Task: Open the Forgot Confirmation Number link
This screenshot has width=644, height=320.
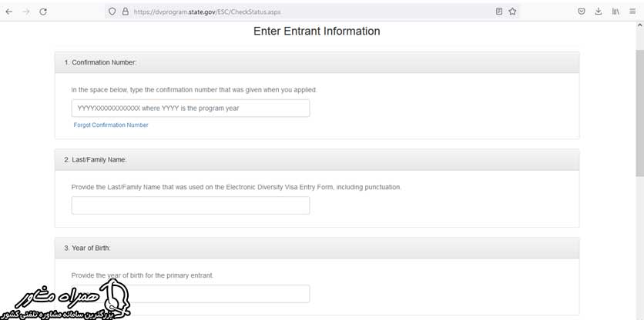Action: click(111, 125)
